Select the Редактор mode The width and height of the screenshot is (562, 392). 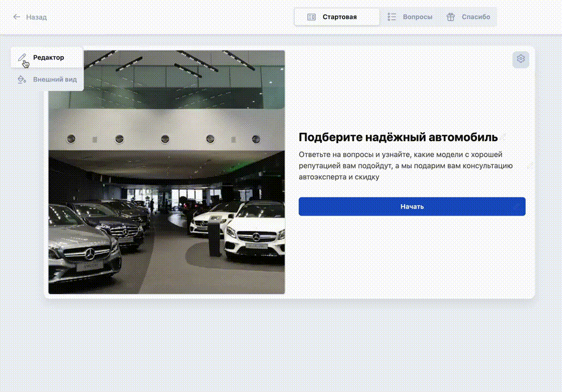tap(48, 57)
